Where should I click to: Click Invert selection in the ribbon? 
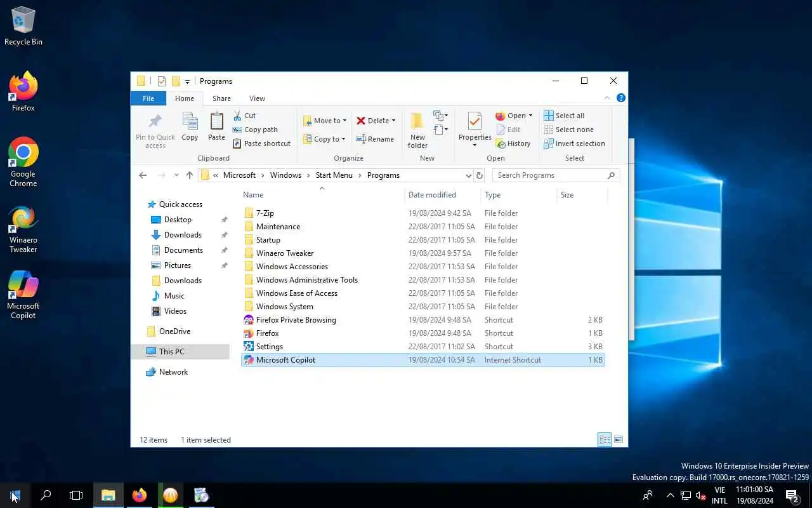pyautogui.click(x=574, y=144)
